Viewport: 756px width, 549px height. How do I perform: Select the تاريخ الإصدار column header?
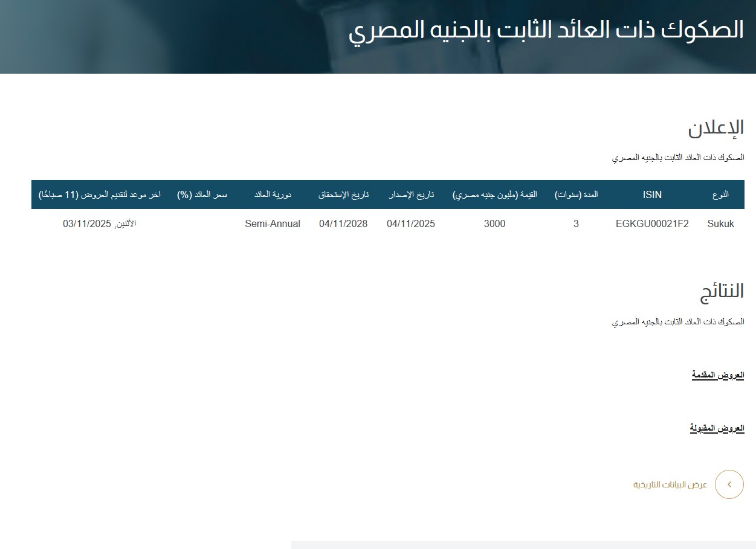[411, 194]
